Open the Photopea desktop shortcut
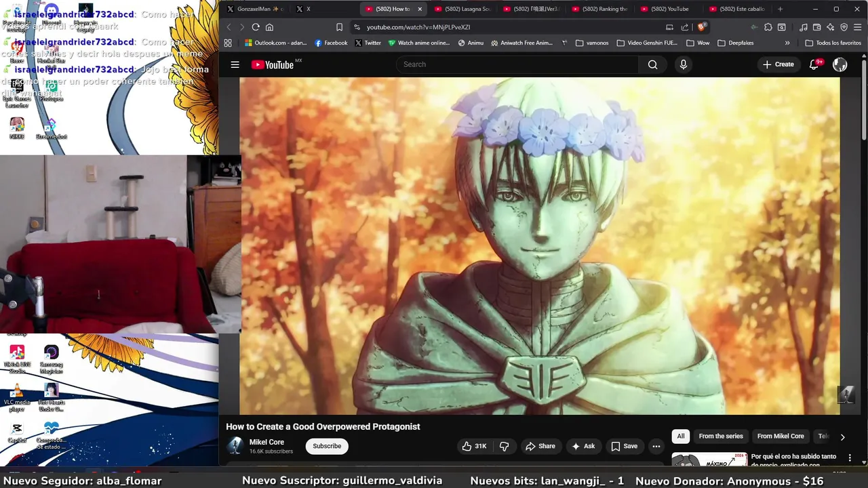This screenshot has height=488, width=868. (51, 91)
